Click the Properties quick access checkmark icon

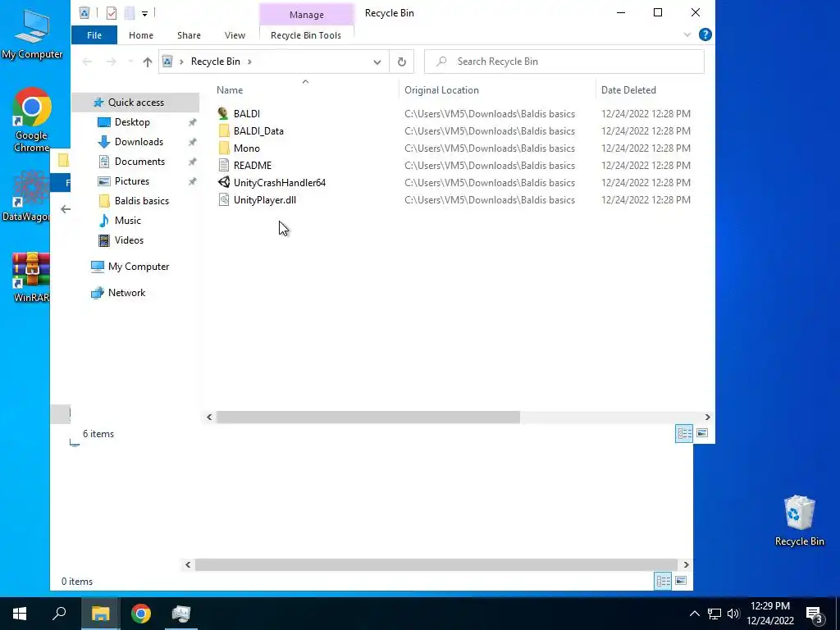[112, 13]
